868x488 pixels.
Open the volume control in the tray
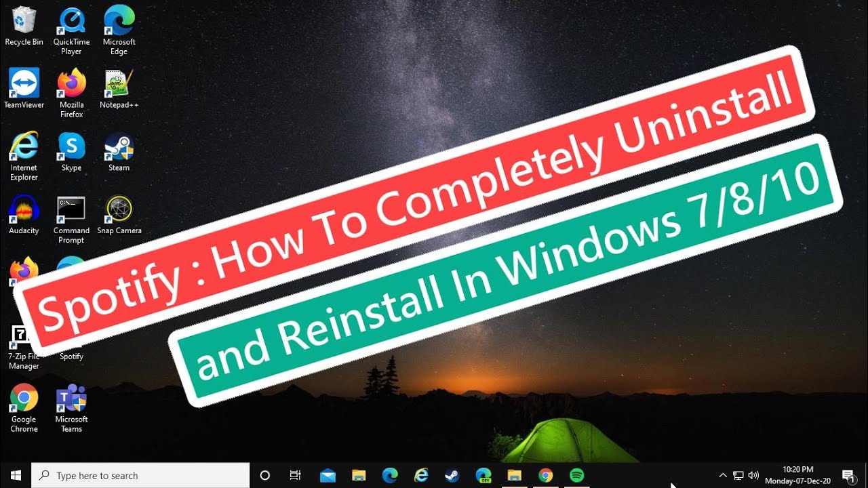coord(753,475)
